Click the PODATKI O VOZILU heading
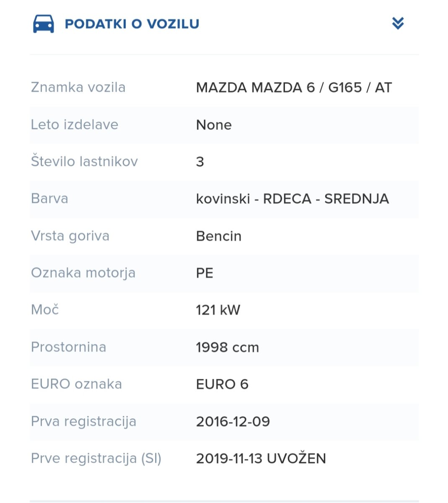 point(132,24)
